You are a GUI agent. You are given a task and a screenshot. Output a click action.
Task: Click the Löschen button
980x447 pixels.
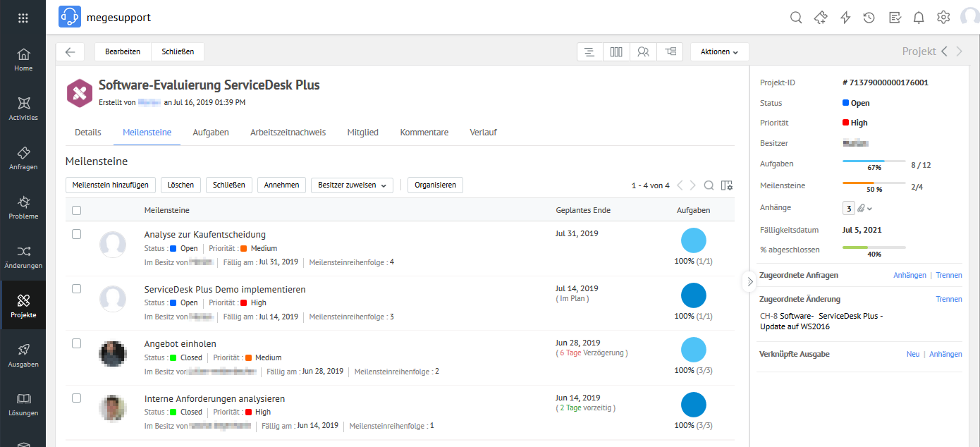click(x=181, y=185)
